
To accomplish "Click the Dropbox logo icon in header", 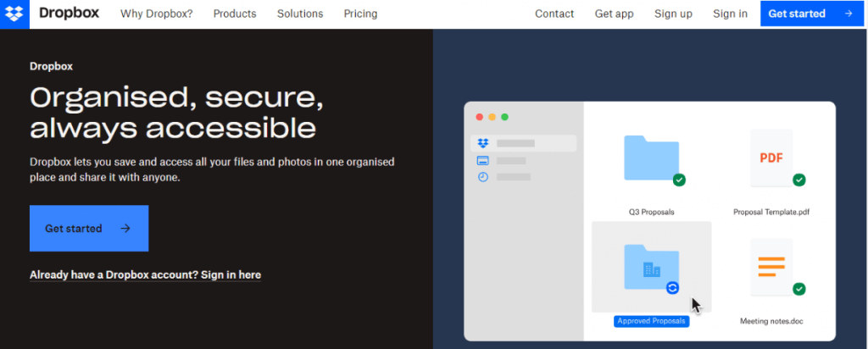I will 14,14.
